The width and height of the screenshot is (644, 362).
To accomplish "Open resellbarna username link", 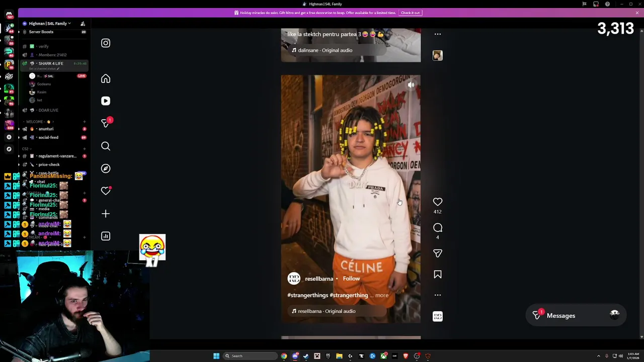I will 319,279.
